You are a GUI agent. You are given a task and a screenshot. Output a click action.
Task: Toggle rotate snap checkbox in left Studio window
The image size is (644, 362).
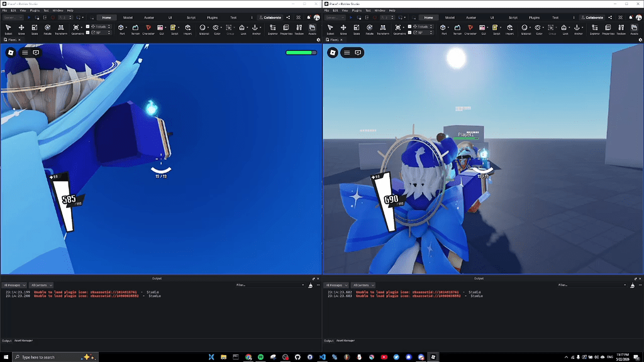(x=87, y=33)
